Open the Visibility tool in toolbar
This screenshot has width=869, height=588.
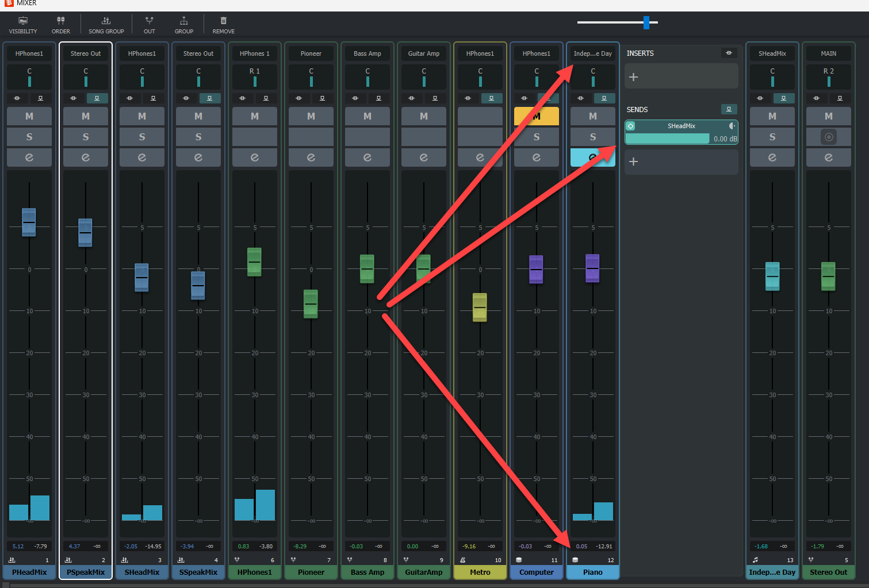[x=23, y=25]
